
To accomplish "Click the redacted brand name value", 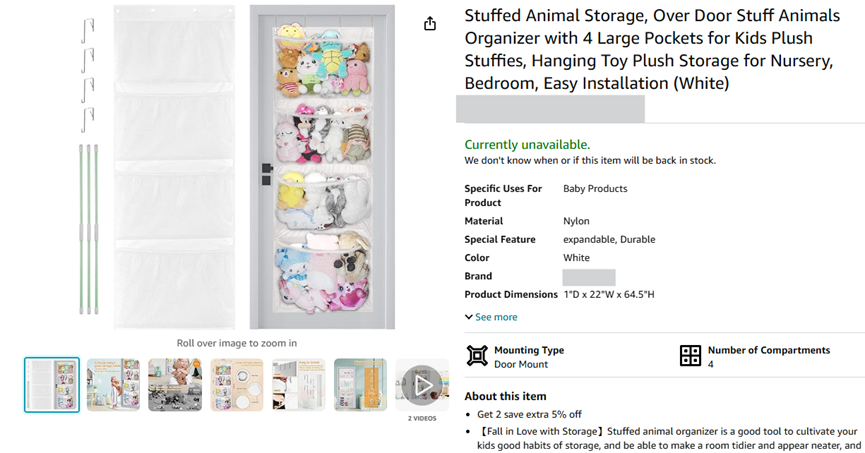I will tap(588, 276).
